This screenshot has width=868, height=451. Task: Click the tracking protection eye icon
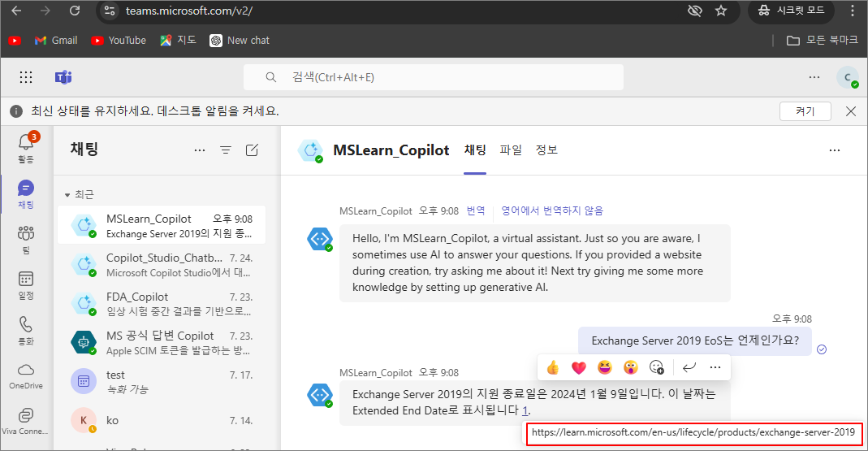pyautogui.click(x=695, y=11)
